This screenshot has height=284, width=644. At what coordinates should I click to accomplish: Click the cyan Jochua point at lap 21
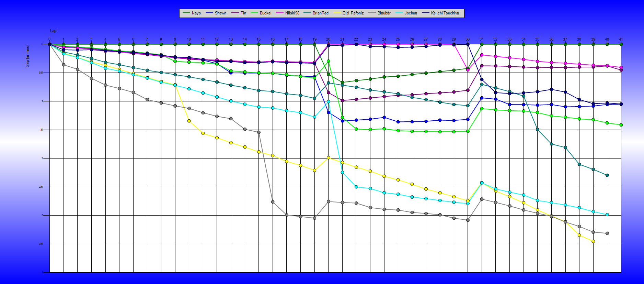click(x=342, y=172)
